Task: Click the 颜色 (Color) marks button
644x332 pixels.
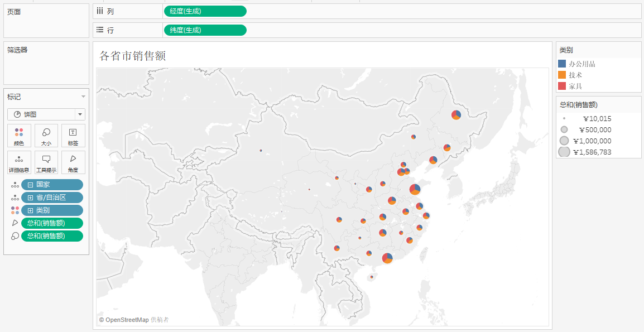Action: click(19, 136)
